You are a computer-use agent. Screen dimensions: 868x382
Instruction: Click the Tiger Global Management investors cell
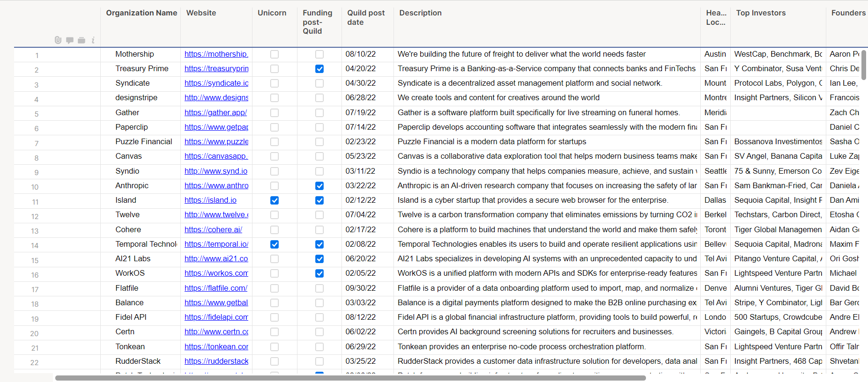click(778, 230)
